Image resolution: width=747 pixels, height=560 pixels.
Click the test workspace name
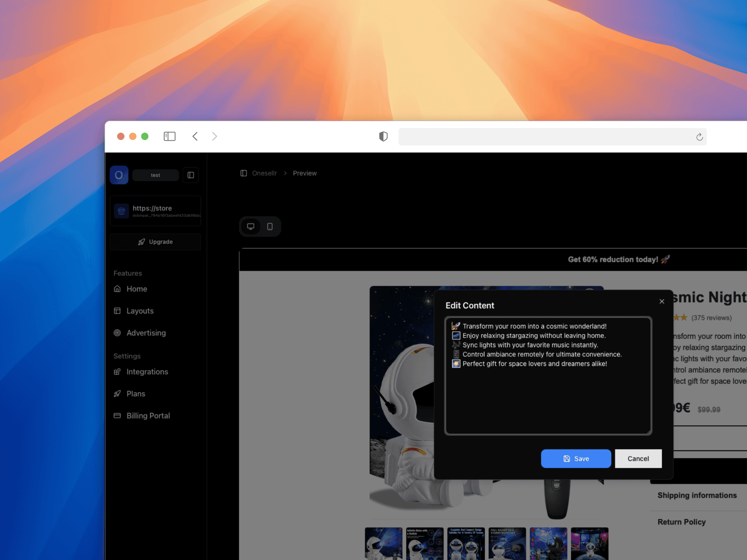click(155, 175)
